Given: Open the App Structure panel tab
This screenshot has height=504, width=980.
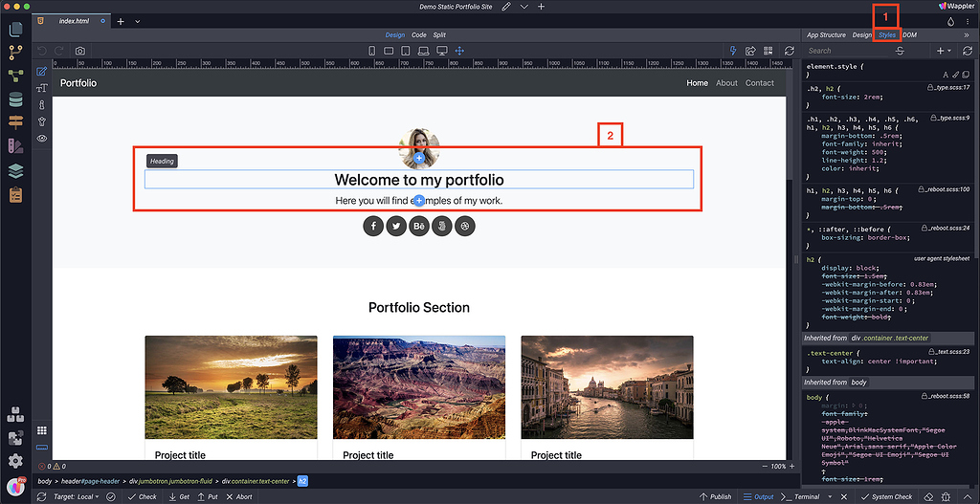Looking at the screenshot, I should (826, 35).
